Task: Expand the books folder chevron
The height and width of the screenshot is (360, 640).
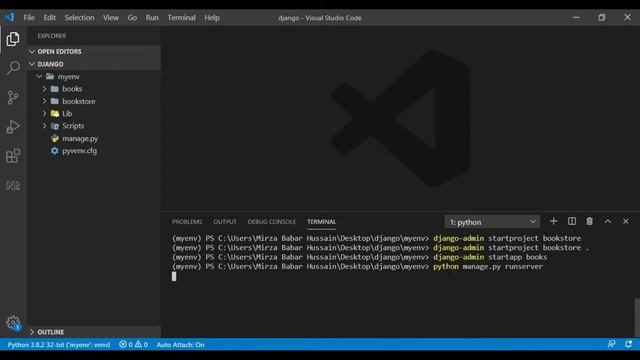Action: (x=44, y=89)
